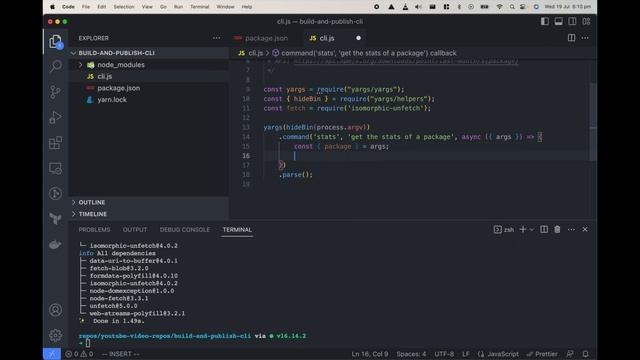
Task: Open the Selection menu
Action: (124, 7)
